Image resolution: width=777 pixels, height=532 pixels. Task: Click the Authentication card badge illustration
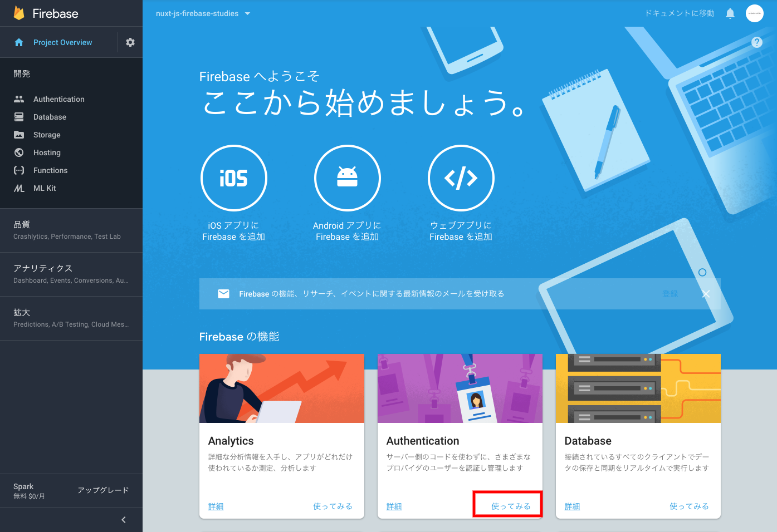pyautogui.click(x=460, y=388)
